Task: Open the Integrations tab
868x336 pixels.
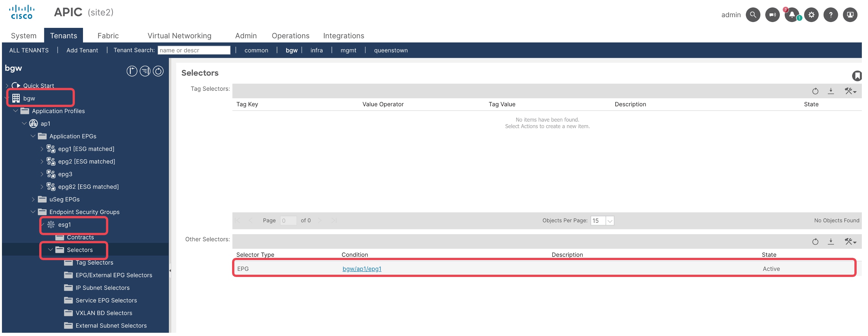Action: pyautogui.click(x=344, y=36)
